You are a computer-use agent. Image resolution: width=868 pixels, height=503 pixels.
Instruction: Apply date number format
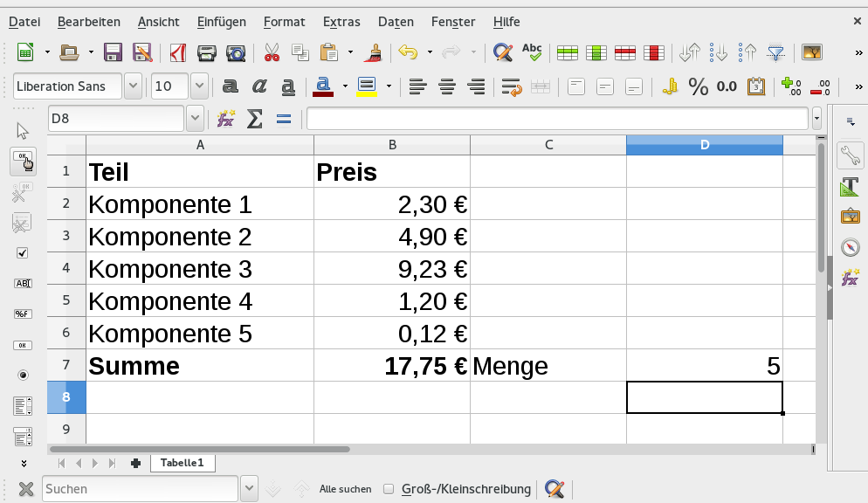[x=755, y=87]
